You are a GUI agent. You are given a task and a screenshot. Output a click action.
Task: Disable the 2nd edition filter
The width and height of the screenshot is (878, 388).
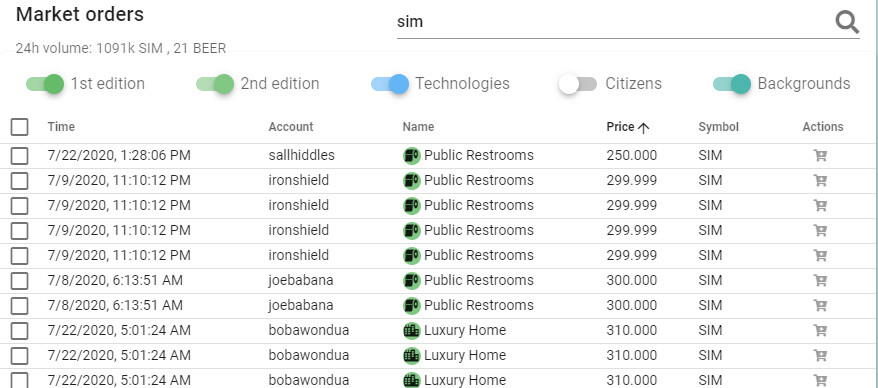[215, 84]
